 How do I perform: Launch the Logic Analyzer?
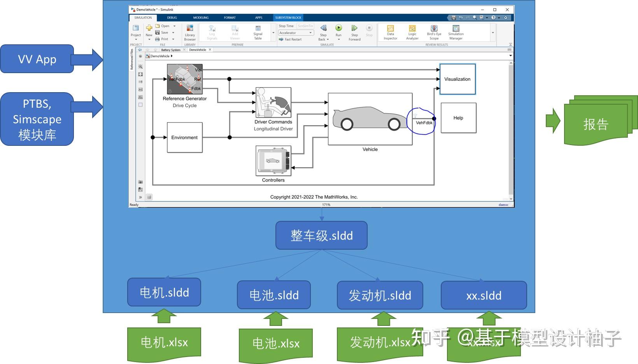click(x=412, y=33)
